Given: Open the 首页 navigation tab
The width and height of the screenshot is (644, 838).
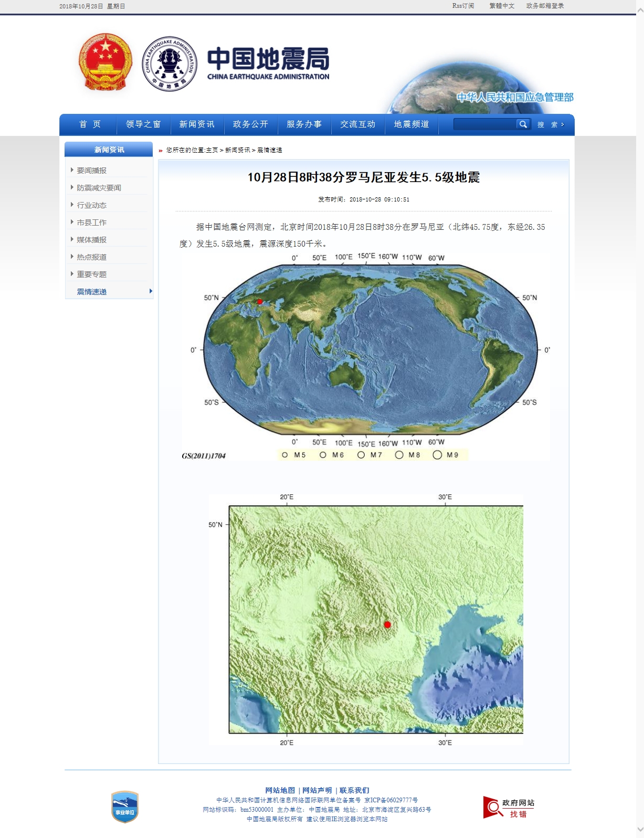Looking at the screenshot, I should click(90, 124).
